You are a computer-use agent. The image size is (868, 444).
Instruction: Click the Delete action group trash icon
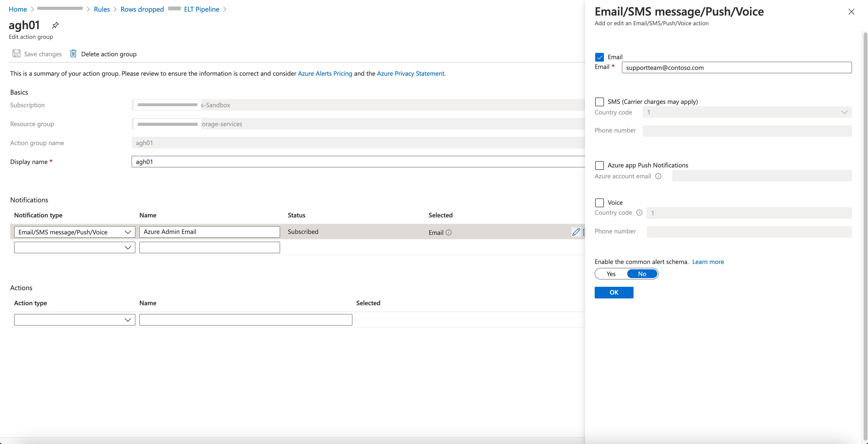(73, 54)
